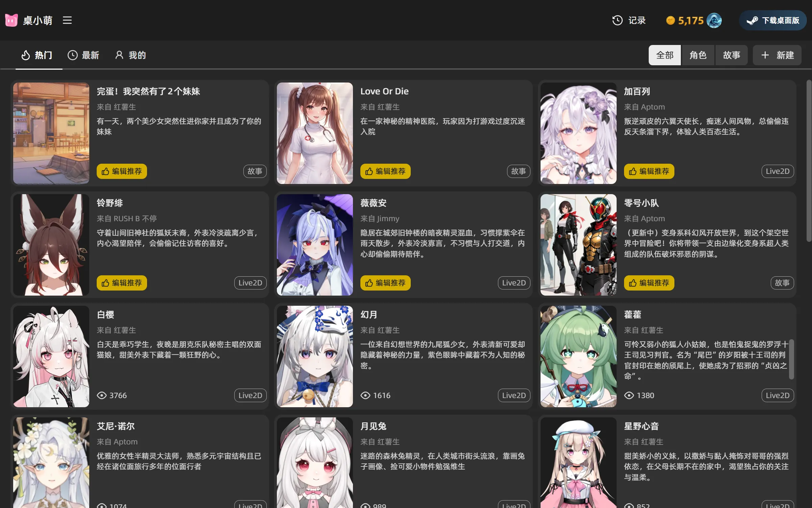Open the 完蛋！我突然有了2个妹妹 room thumbnail
Viewport: 812px width, 508px height.
click(x=51, y=133)
